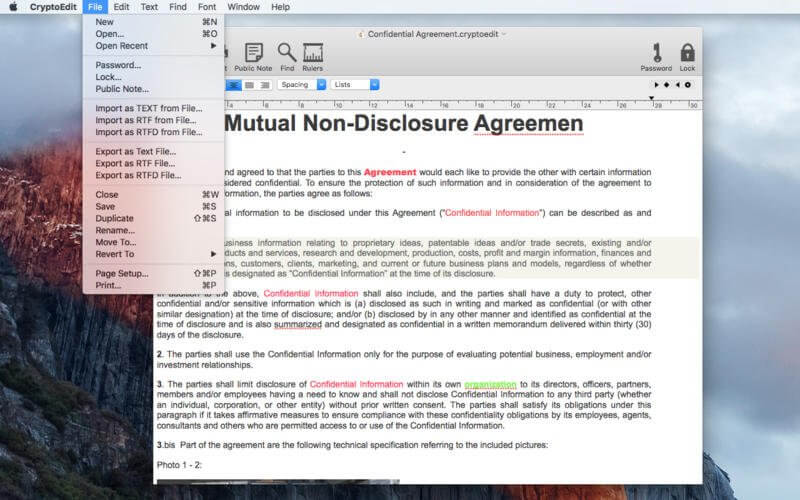Click the document title in title bar
Image resolution: width=800 pixels, height=500 pixels.
point(432,34)
